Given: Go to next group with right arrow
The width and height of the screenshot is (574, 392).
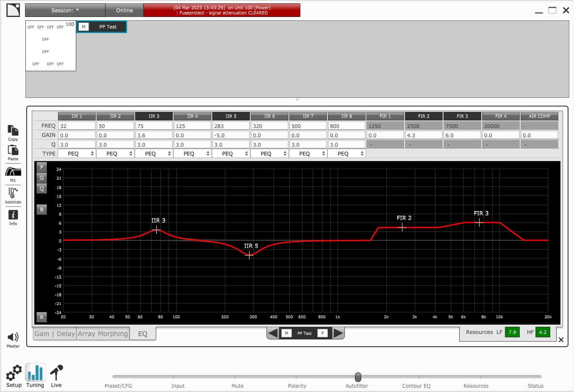Looking at the screenshot, I should [338, 333].
